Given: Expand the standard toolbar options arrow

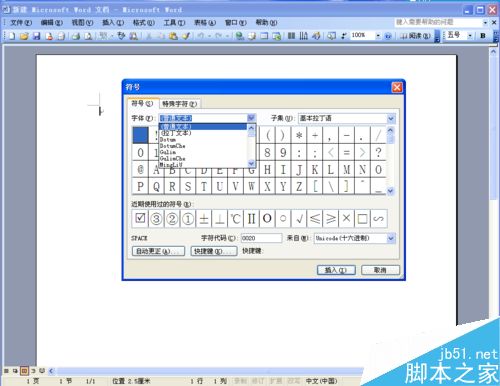Looking at the screenshot, I should (x=437, y=36).
